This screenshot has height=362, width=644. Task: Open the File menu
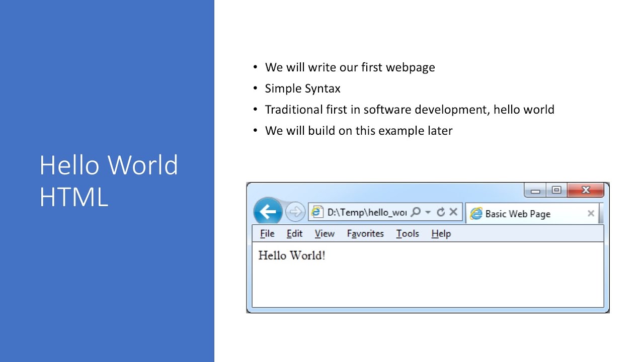[x=267, y=233]
